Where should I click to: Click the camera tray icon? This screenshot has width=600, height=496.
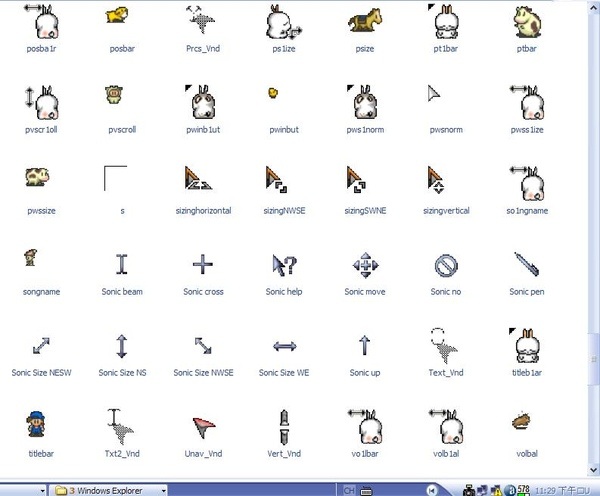[469, 491]
